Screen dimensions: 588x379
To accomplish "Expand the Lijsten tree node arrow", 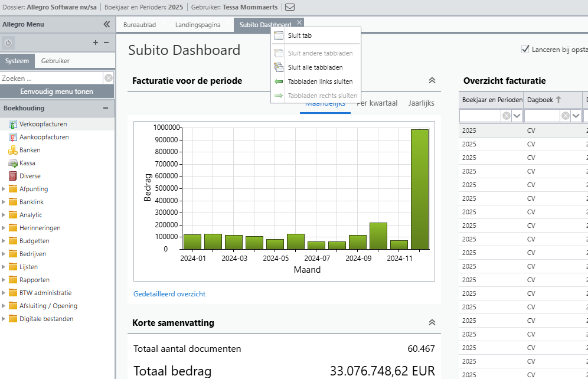I will coord(4,267).
